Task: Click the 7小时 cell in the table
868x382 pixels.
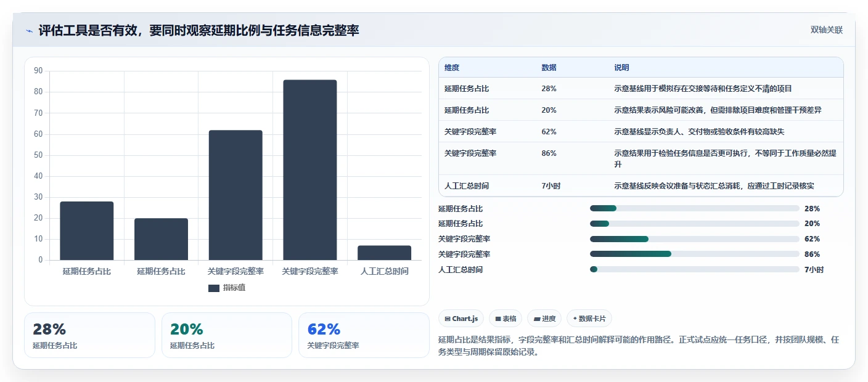Action: tap(551, 185)
